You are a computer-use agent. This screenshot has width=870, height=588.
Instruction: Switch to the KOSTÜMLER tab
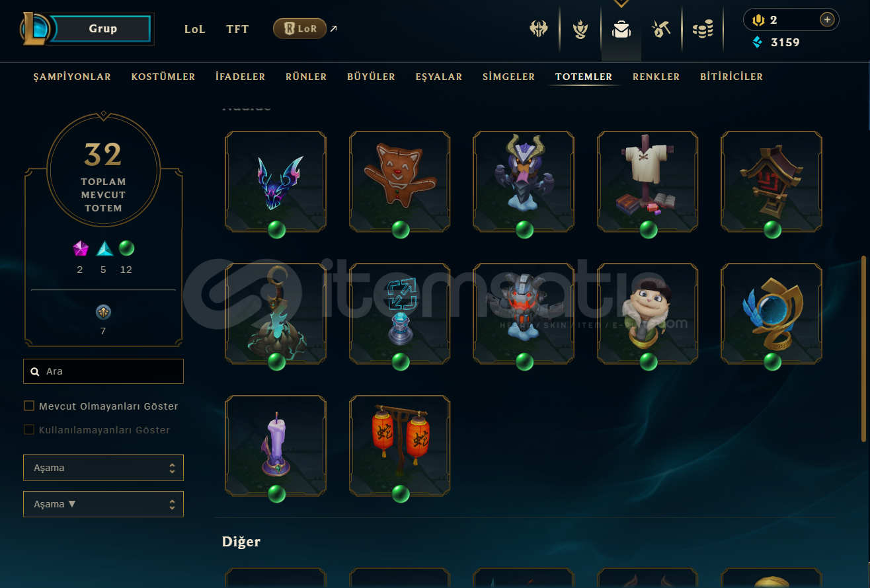163,77
